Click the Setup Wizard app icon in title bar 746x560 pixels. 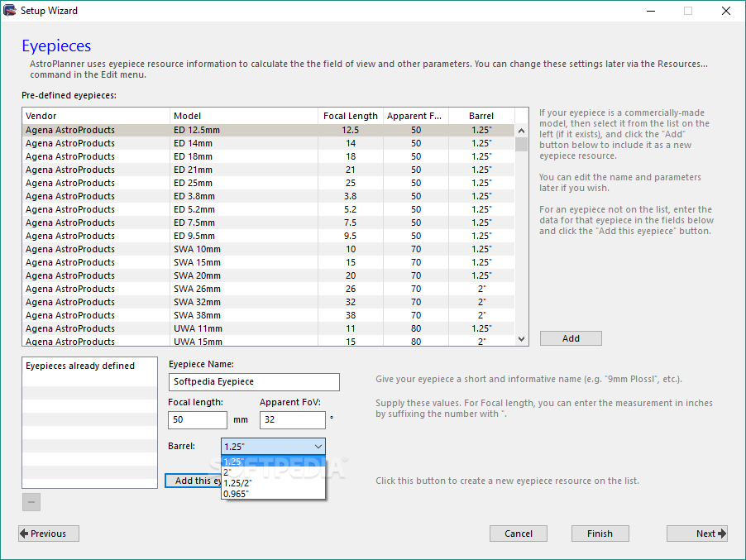click(10, 10)
